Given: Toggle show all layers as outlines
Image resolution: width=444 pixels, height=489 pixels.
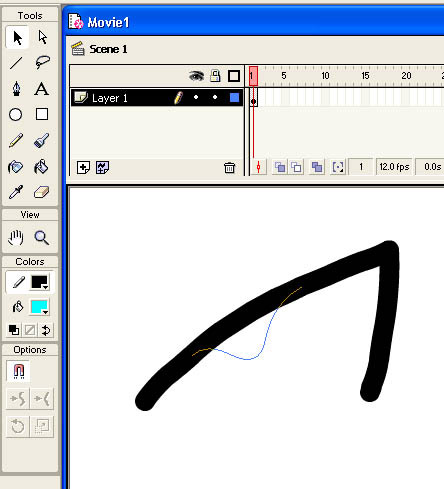Looking at the screenshot, I should tap(234, 76).
